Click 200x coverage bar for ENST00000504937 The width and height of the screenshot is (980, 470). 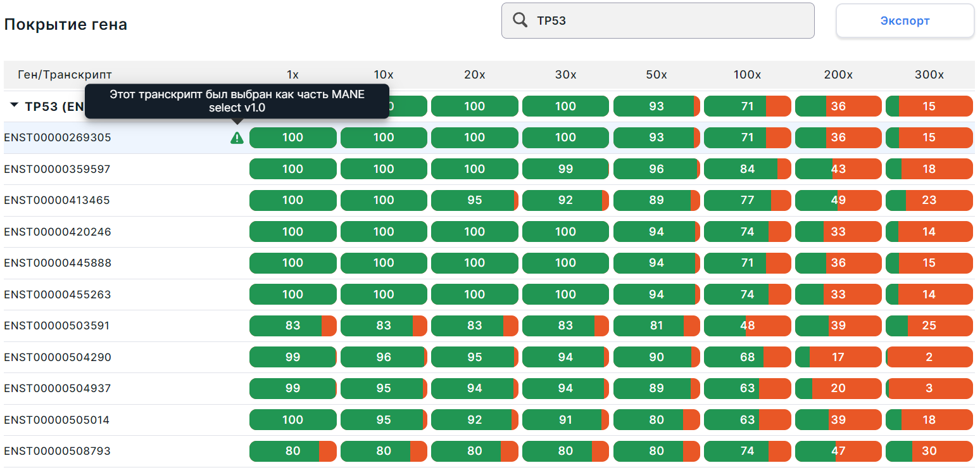tap(838, 388)
